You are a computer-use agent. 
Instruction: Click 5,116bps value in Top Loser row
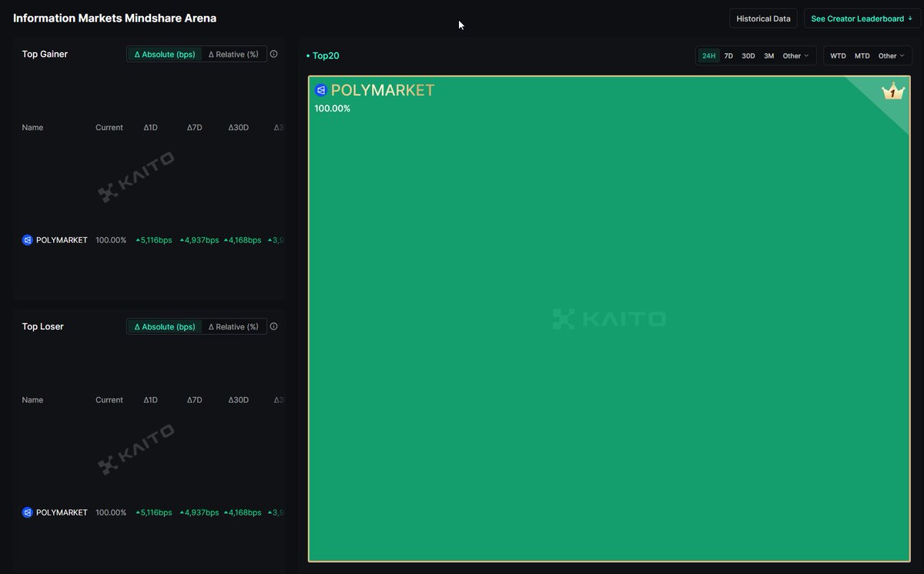[154, 512]
